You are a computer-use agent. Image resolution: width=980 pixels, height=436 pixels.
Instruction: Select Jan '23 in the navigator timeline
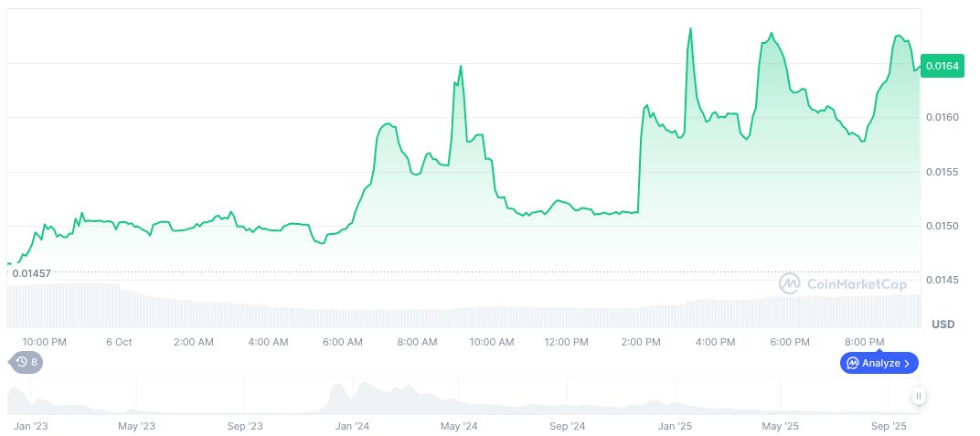pos(30,426)
